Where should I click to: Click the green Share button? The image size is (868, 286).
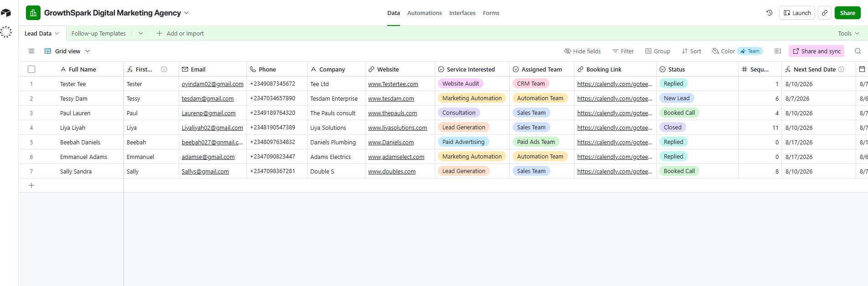pyautogui.click(x=847, y=13)
